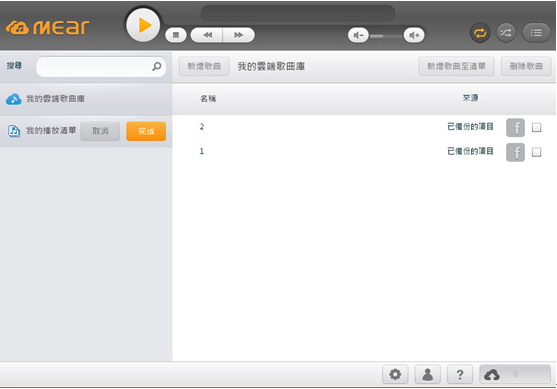Click the song progress bar

[298, 13]
